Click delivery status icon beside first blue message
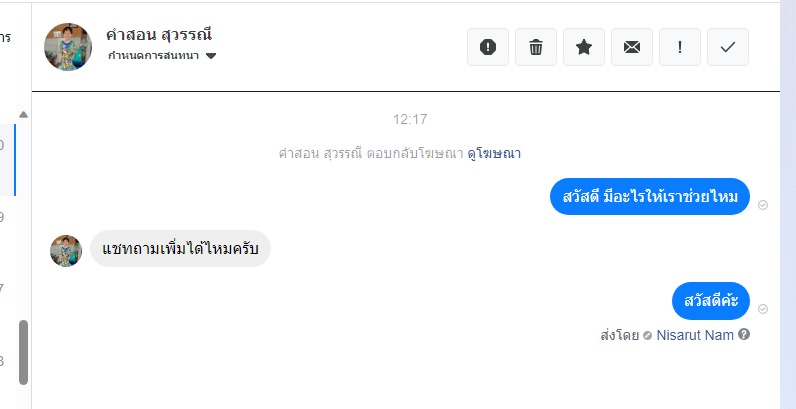796x409 pixels. [763, 204]
